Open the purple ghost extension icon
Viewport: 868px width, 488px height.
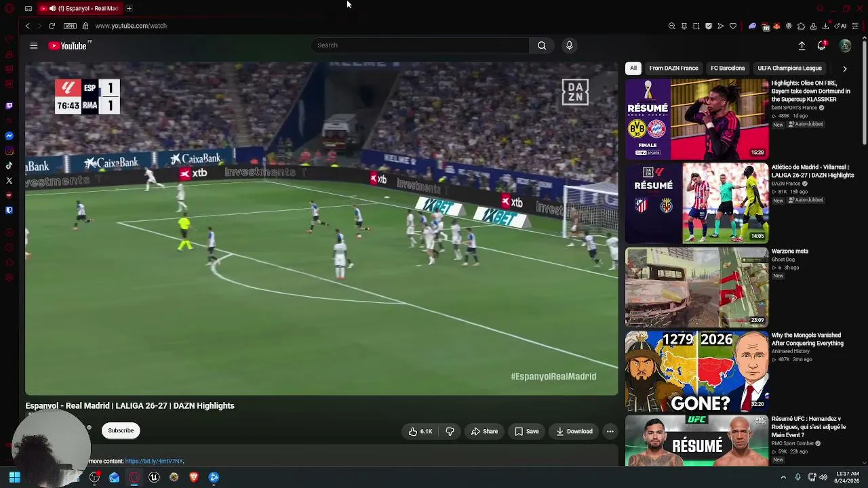tap(752, 26)
